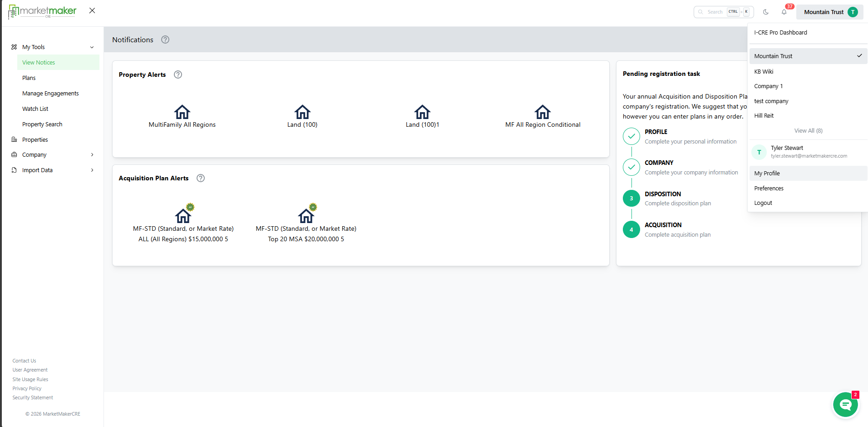
Task: Select Logout in the account dropdown
Action: click(x=763, y=203)
